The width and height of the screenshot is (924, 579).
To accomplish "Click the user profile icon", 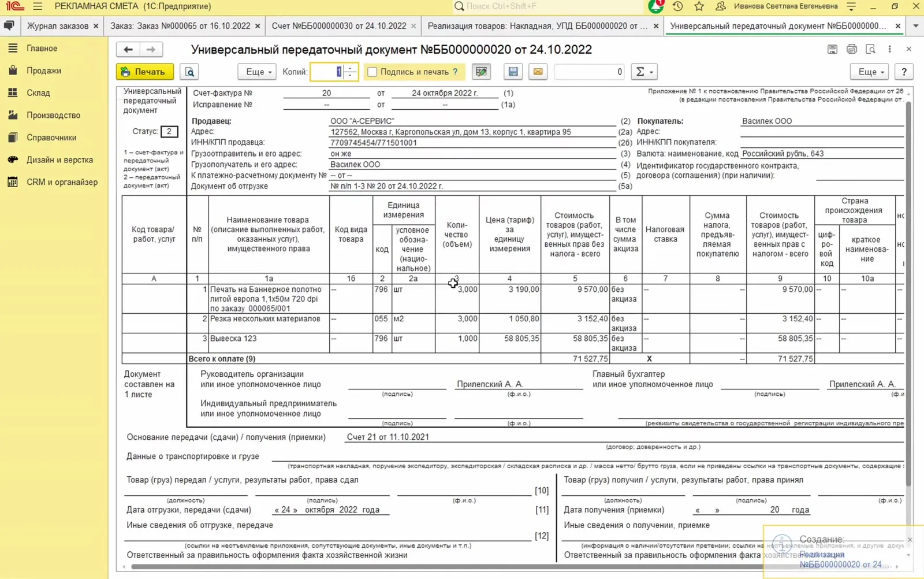I will [x=720, y=6].
